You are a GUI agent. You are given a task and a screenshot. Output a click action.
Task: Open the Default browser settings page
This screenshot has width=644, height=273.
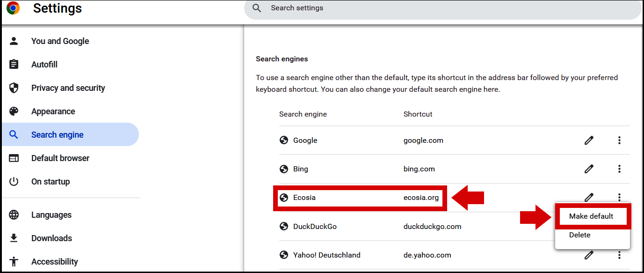(x=60, y=158)
